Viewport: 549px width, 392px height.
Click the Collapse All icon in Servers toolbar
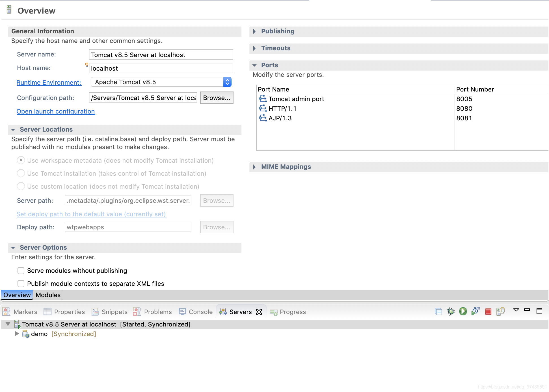pos(438,312)
